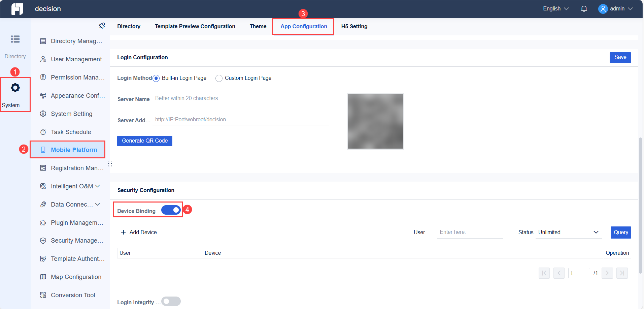Open the English language dropdown
The height and width of the screenshot is (309, 644).
[x=556, y=9]
